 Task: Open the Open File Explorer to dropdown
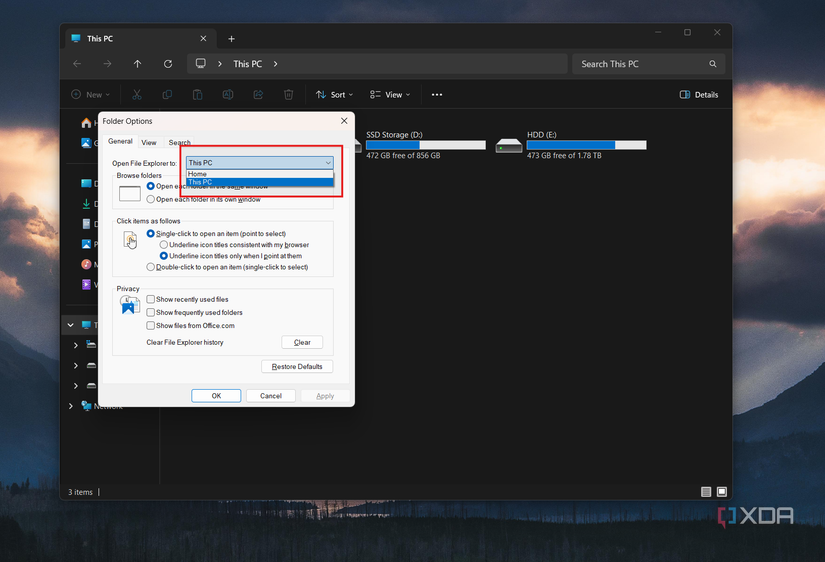point(259,163)
